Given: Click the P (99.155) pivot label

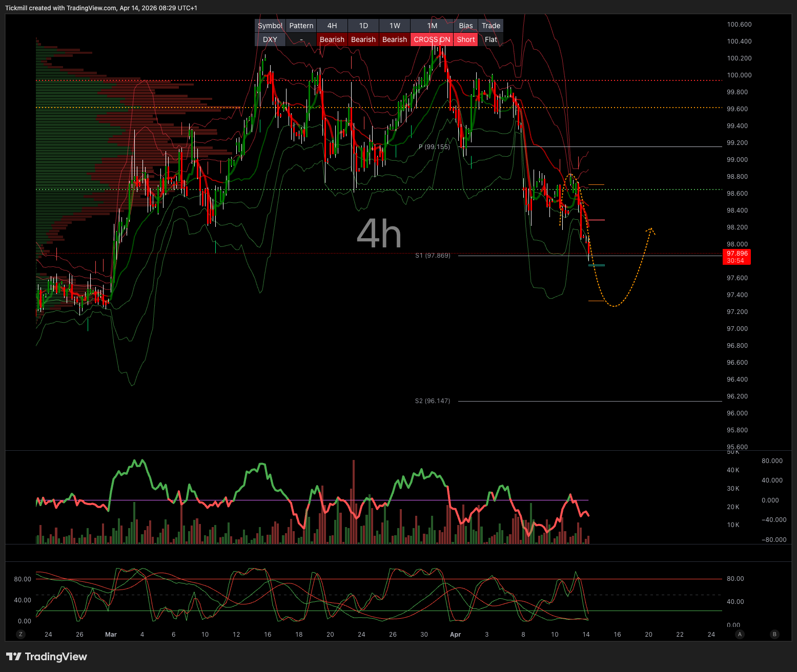Looking at the screenshot, I should pyautogui.click(x=434, y=146).
